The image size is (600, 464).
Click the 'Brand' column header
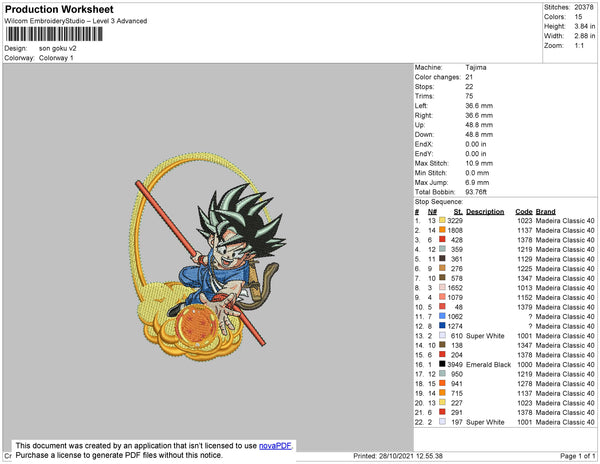point(545,212)
